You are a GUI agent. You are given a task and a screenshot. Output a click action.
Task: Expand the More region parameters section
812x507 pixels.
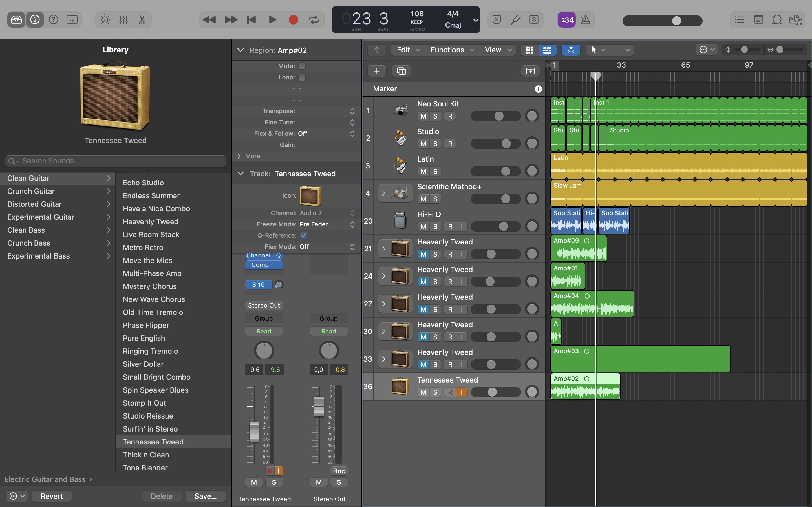coord(239,156)
